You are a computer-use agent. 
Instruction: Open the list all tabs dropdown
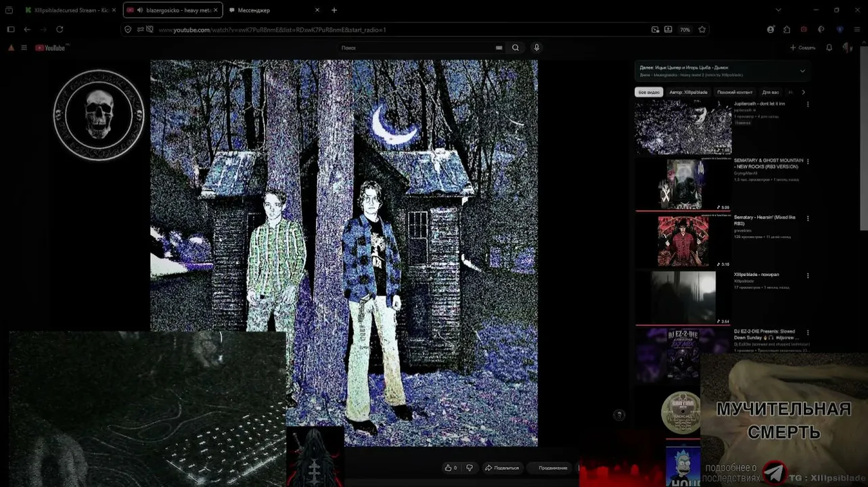click(778, 10)
